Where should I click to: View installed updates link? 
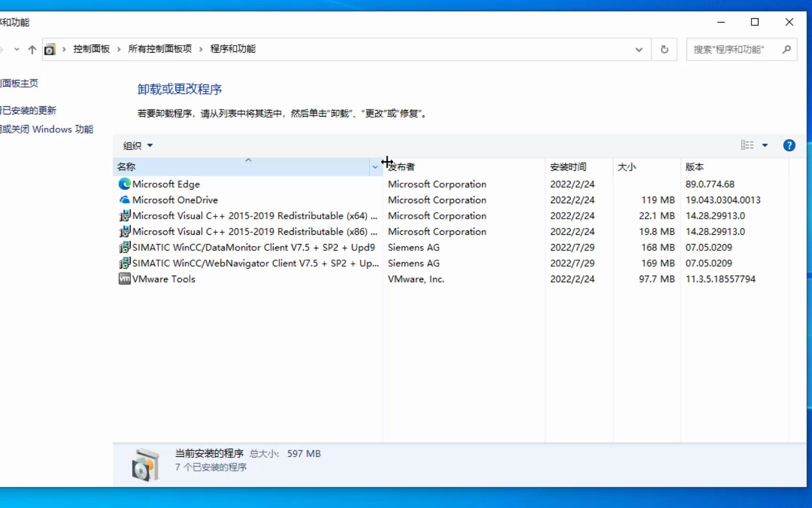pyautogui.click(x=28, y=111)
